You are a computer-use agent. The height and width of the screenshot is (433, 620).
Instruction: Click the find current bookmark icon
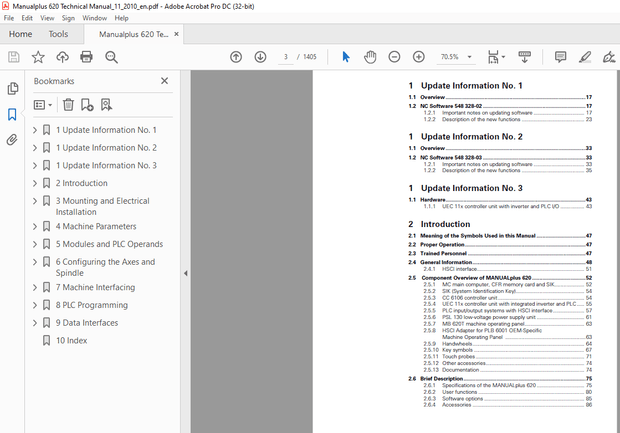coord(106,105)
